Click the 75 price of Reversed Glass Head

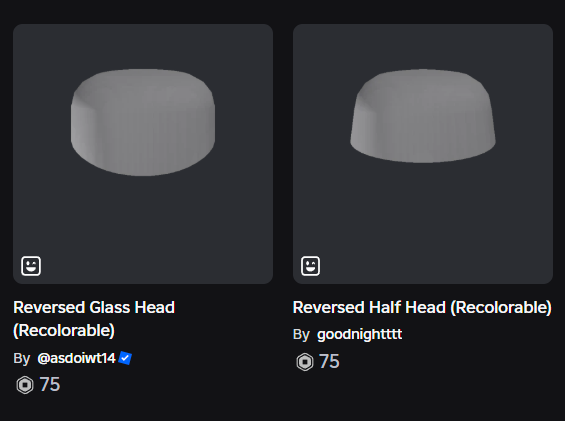(x=50, y=384)
